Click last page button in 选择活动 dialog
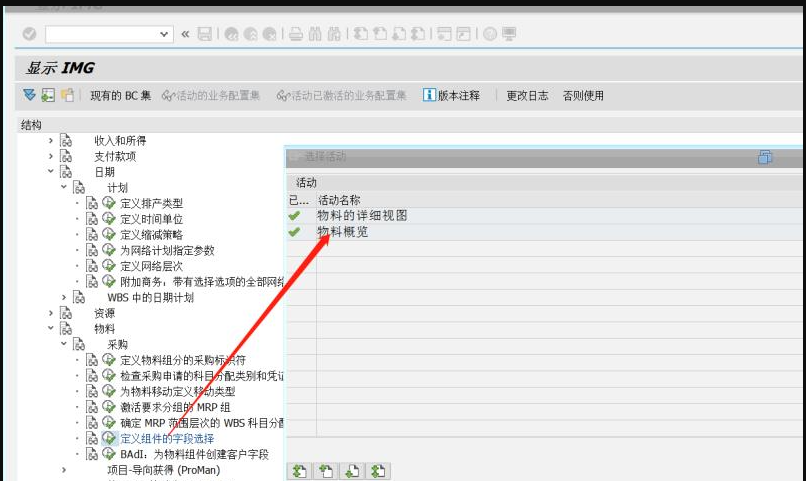The height and width of the screenshot is (481, 806). (378, 471)
